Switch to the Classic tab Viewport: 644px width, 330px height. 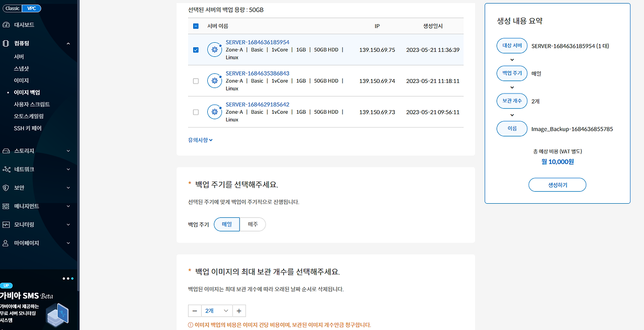tap(12, 8)
